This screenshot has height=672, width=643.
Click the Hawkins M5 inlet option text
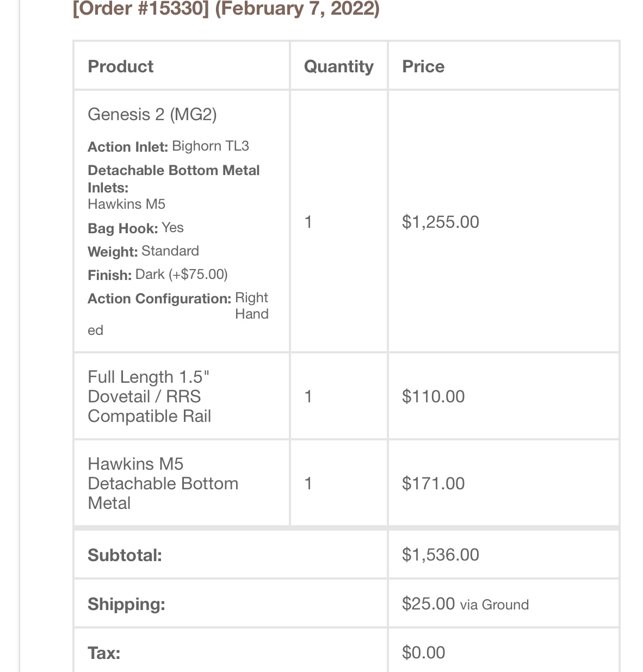tap(127, 204)
